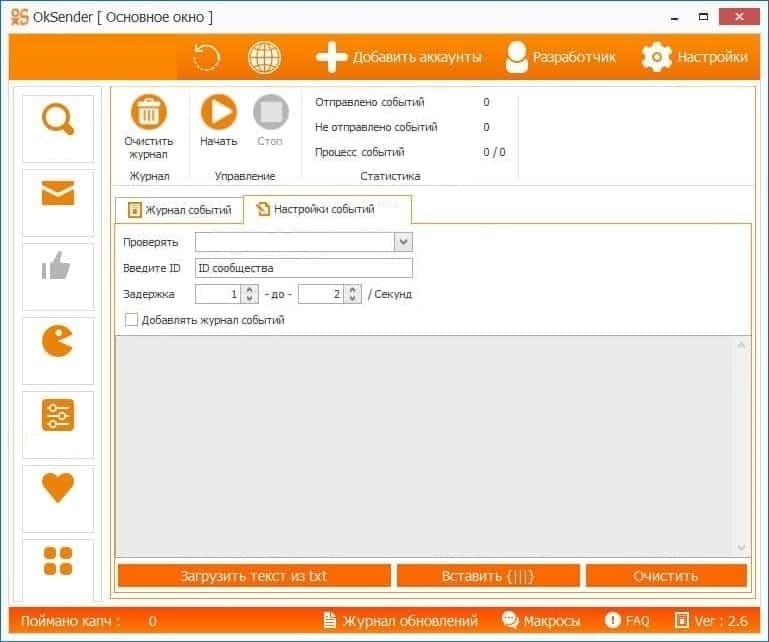This screenshot has height=642, width=769.
Task: Click Загрузить текст из txt button
Action: click(254, 575)
